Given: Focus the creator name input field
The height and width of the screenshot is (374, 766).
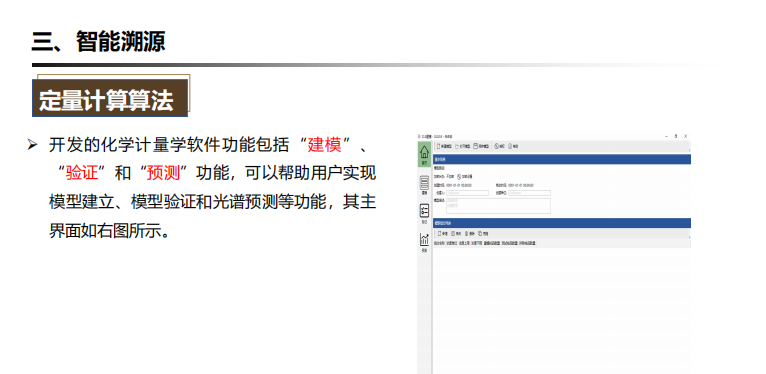Looking at the screenshot, I should [x=467, y=193].
